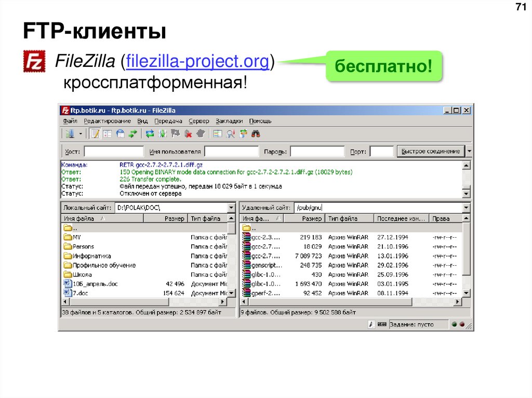Expand the Site Manager dropdown arrow
532x398 pixels.
(81, 133)
